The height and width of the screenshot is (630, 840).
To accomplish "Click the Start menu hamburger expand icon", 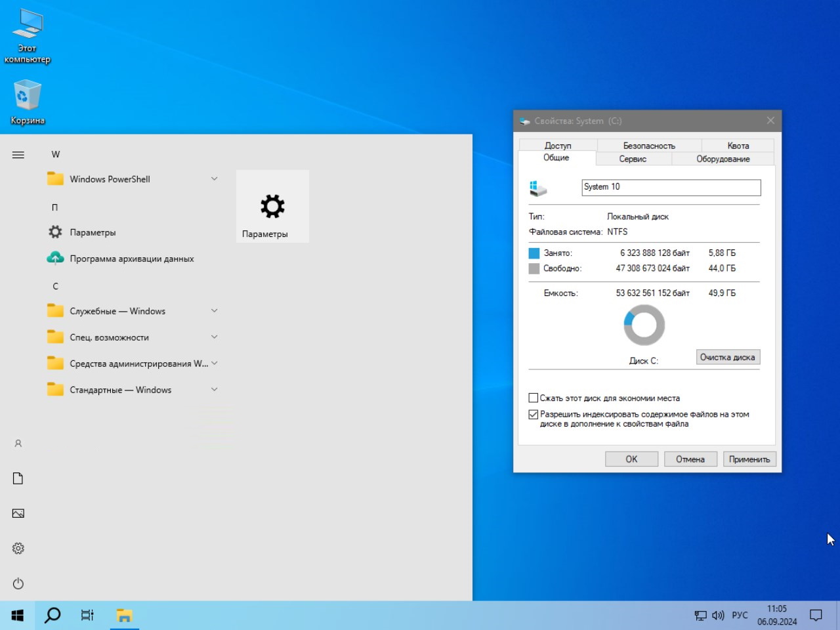I will pyautogui.click(x=18, y=155).
